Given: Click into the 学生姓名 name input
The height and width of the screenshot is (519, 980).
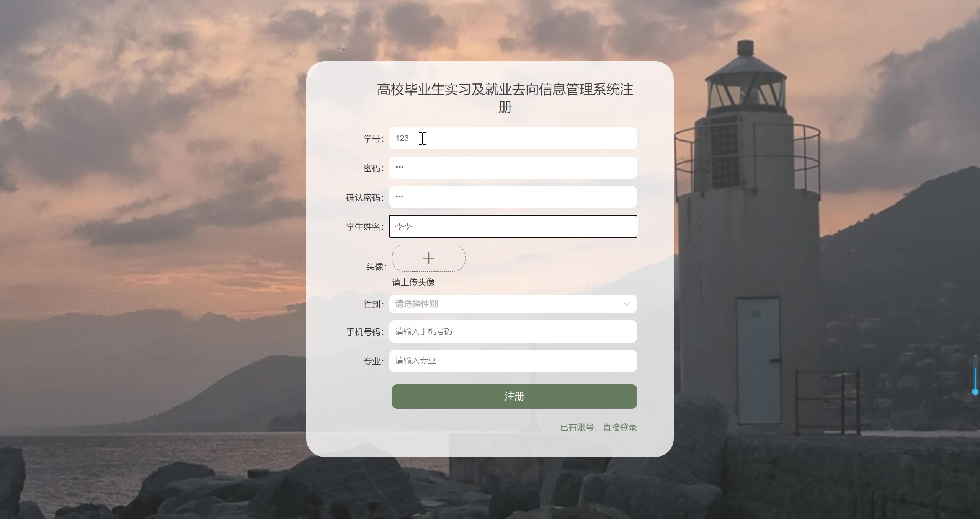Looking at the screenshot, I should pos(513,227).
